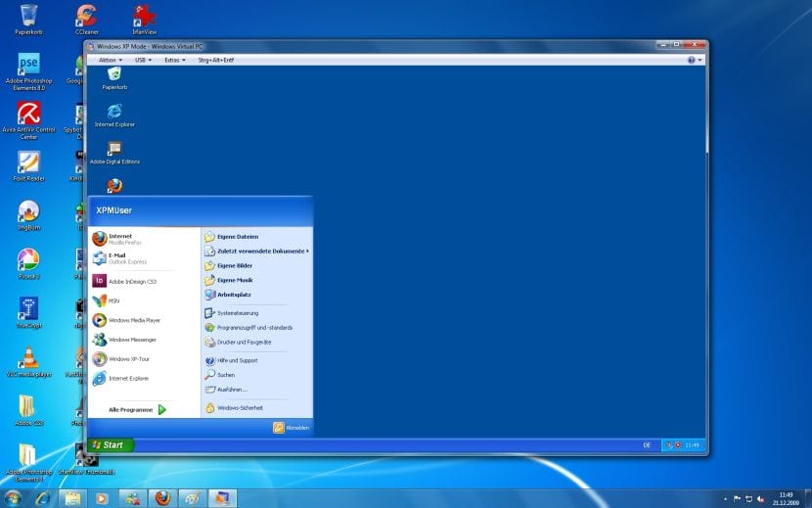Launch IrfanView desktop shortcut
The height and width of the screenshot is (508, 812).
145,19
